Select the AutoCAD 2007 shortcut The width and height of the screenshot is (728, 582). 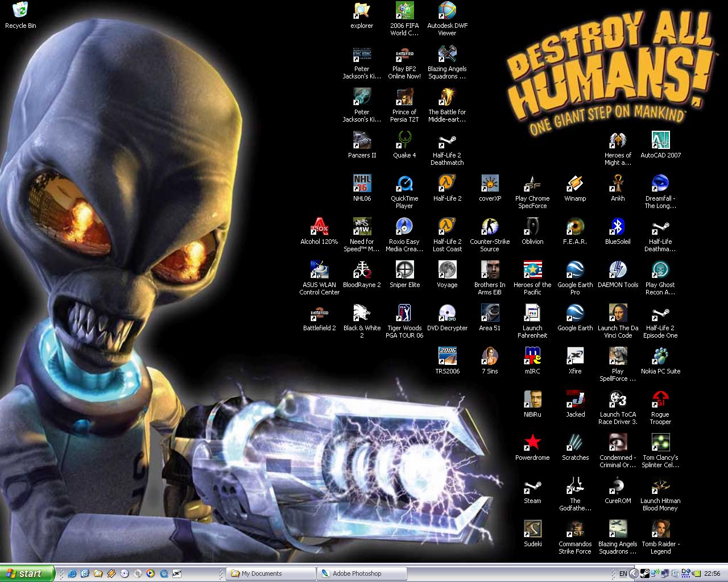[660, 140]
